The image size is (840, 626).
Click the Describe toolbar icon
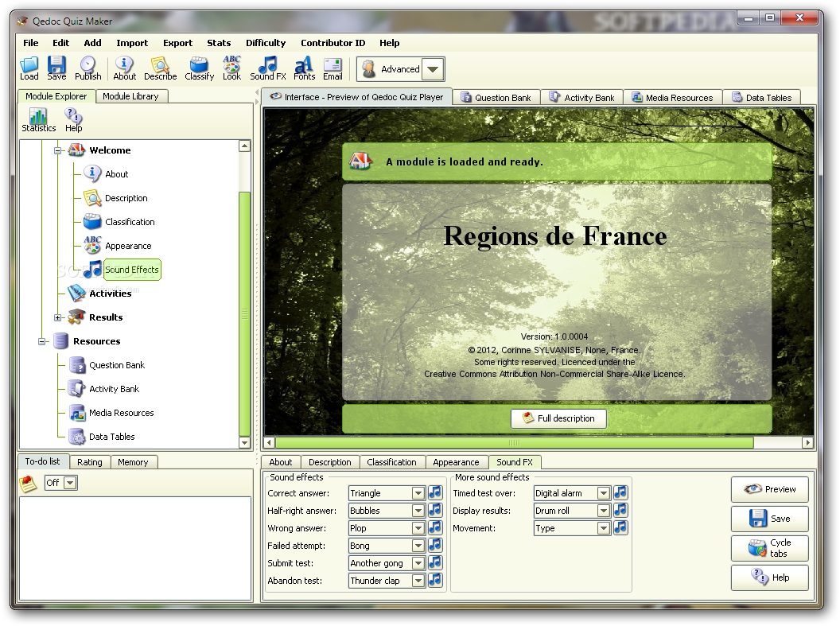tap(160, 68)
